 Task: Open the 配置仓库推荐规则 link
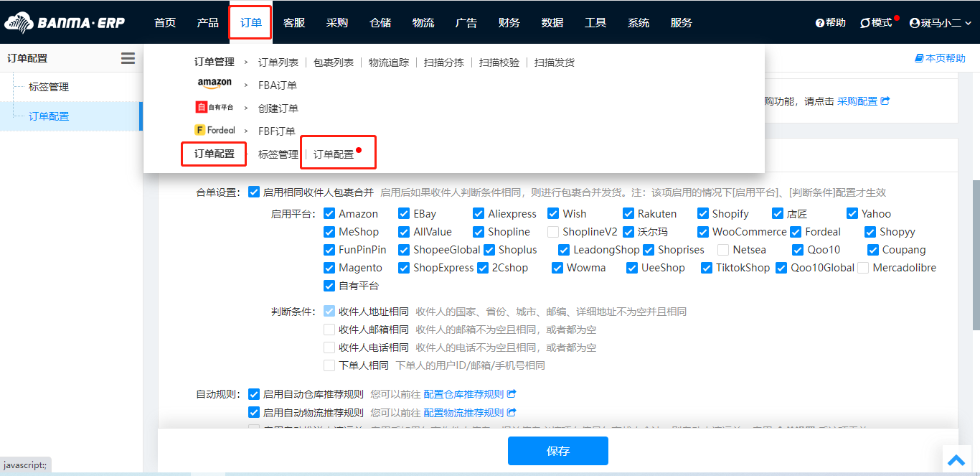(x=464, y=394)
